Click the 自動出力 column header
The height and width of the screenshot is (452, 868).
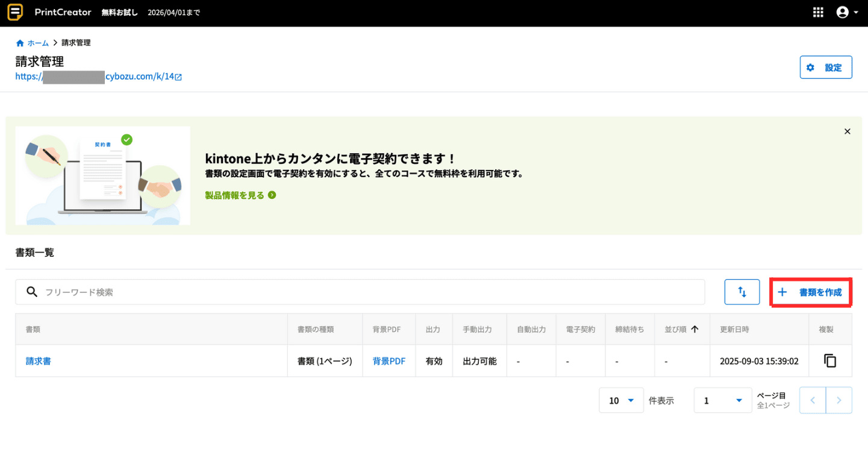(531, 330)
